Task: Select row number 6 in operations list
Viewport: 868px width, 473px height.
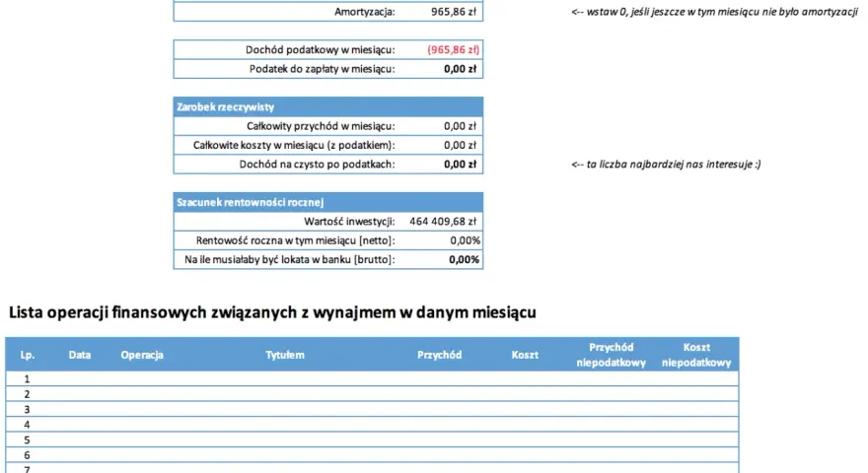Action: tap(27, 455)
